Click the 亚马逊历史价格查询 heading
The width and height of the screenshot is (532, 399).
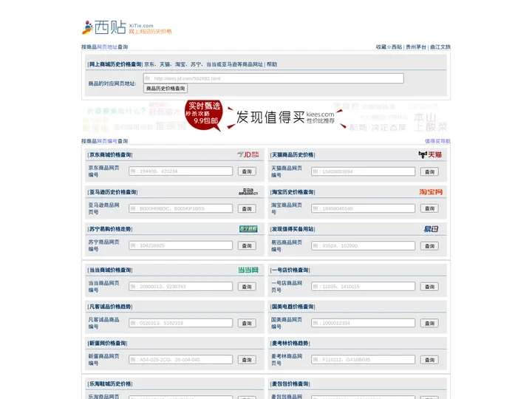pos(112,192)
